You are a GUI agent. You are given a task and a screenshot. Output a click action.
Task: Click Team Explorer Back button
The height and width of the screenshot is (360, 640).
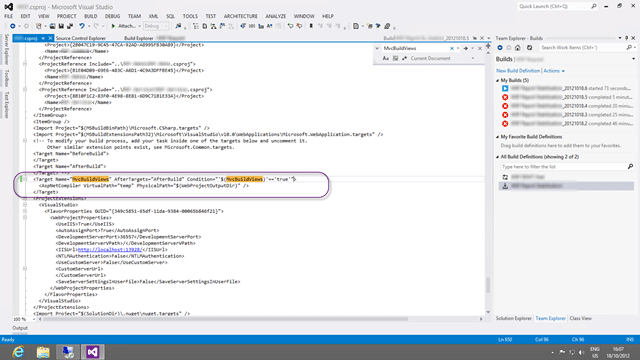pos(500,48)
